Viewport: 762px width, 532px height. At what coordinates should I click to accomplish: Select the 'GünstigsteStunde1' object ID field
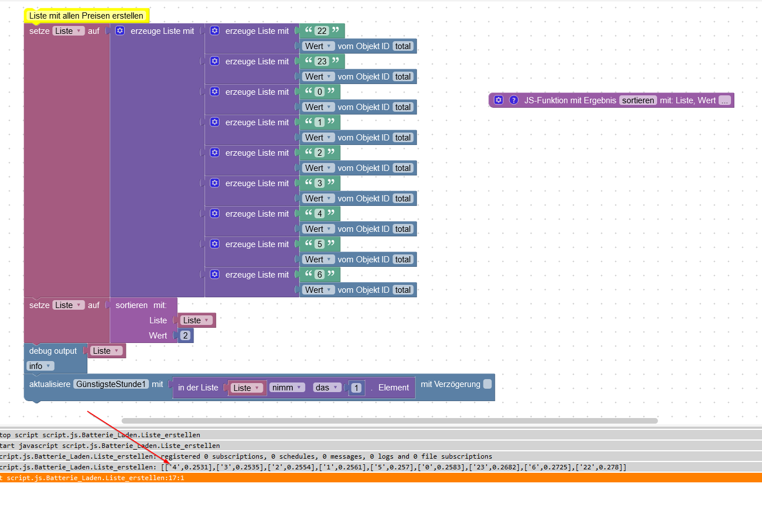tap(111, 384)
